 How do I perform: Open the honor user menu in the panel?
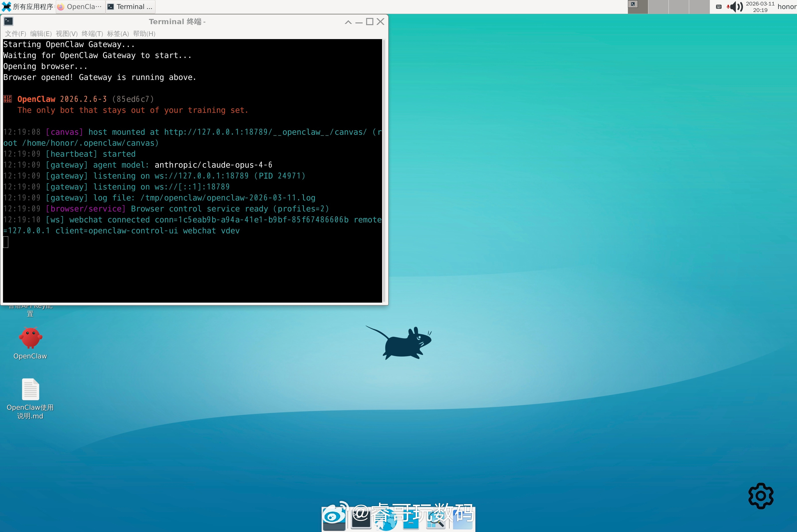point(787,7)
